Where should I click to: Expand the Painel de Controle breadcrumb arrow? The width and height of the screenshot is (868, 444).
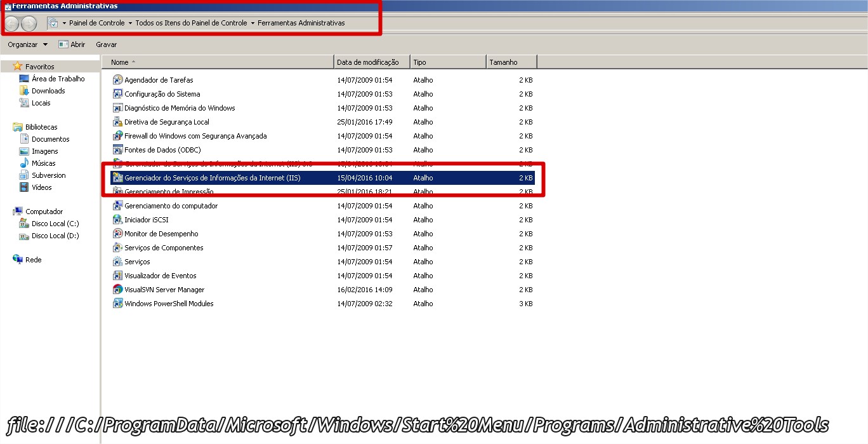130,23
